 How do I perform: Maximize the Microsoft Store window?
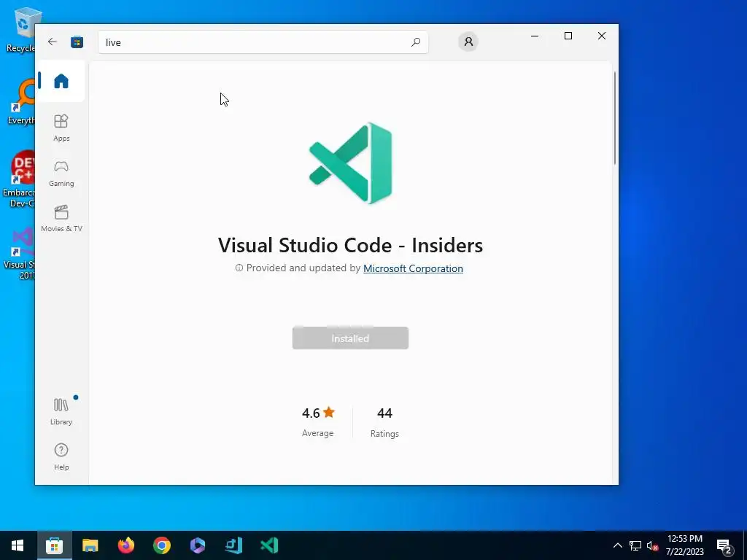[x=568, y=36]
